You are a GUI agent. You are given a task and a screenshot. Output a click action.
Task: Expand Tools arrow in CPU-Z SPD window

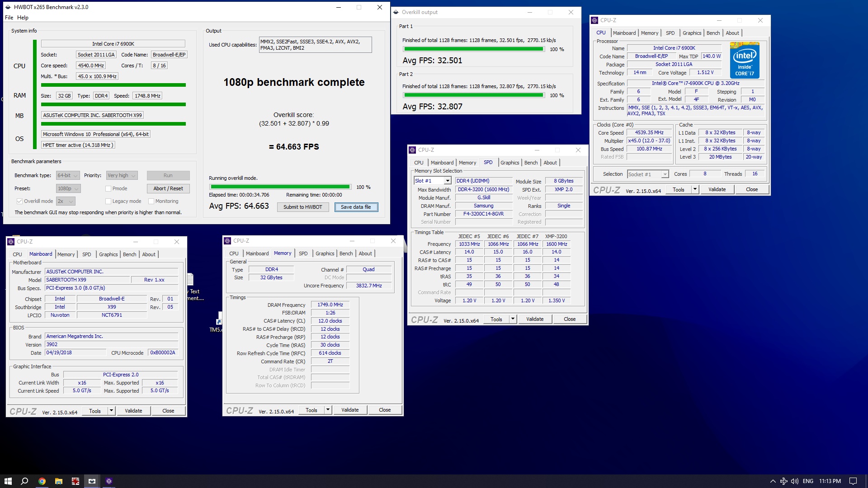pyautogui.click(x=513, y=319)
